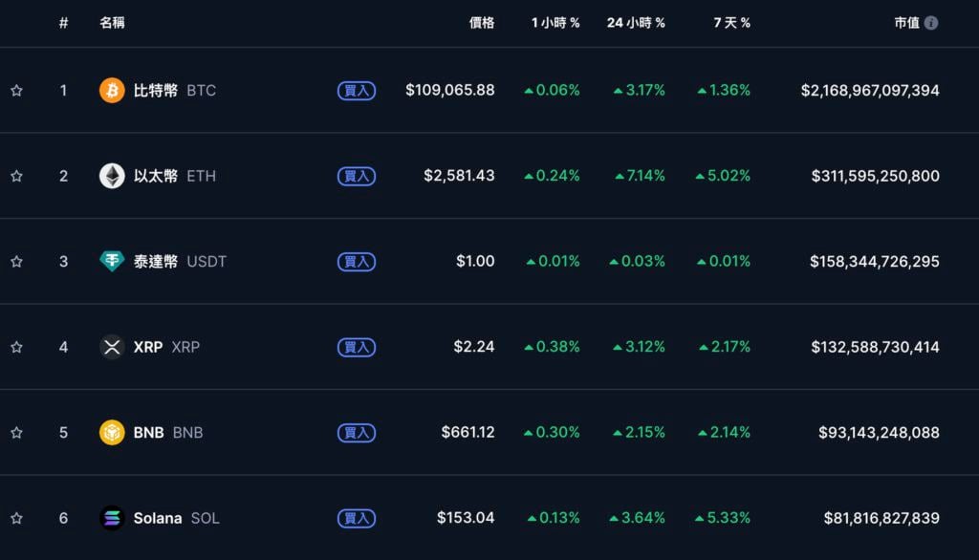Click the Tether USDT logo icon
Image resolution: width=979 pixels, height=560 pixels.
(x=112, y=261)
